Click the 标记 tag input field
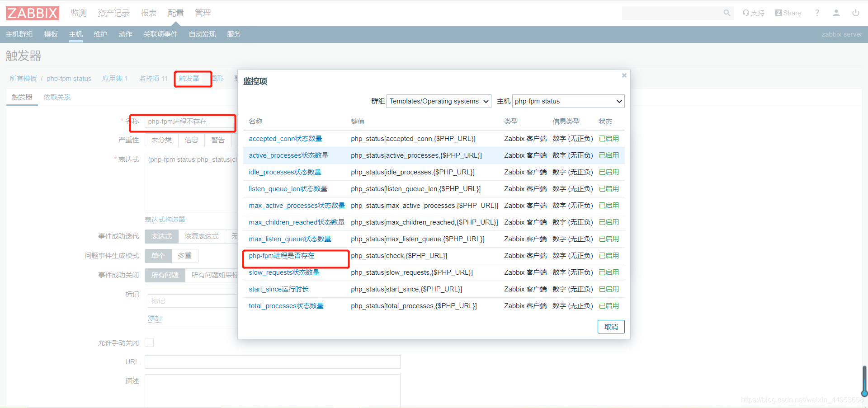 point(193,301)
